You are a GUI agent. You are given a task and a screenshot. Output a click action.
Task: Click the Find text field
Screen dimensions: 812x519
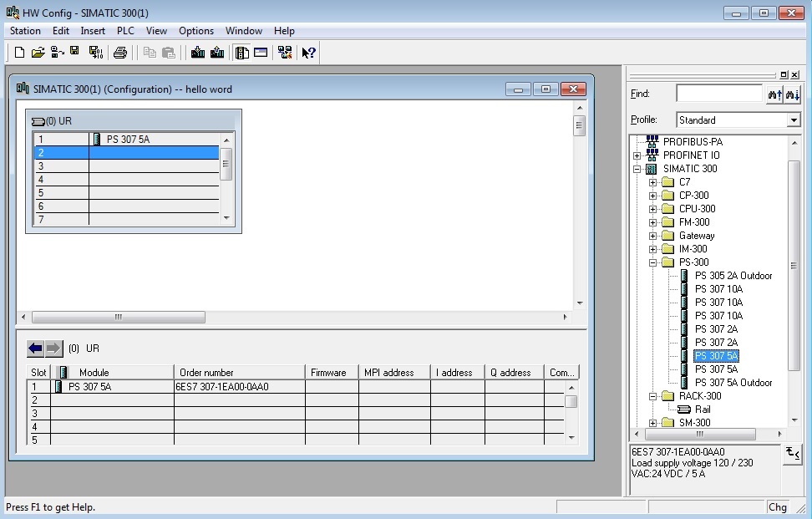718,94
